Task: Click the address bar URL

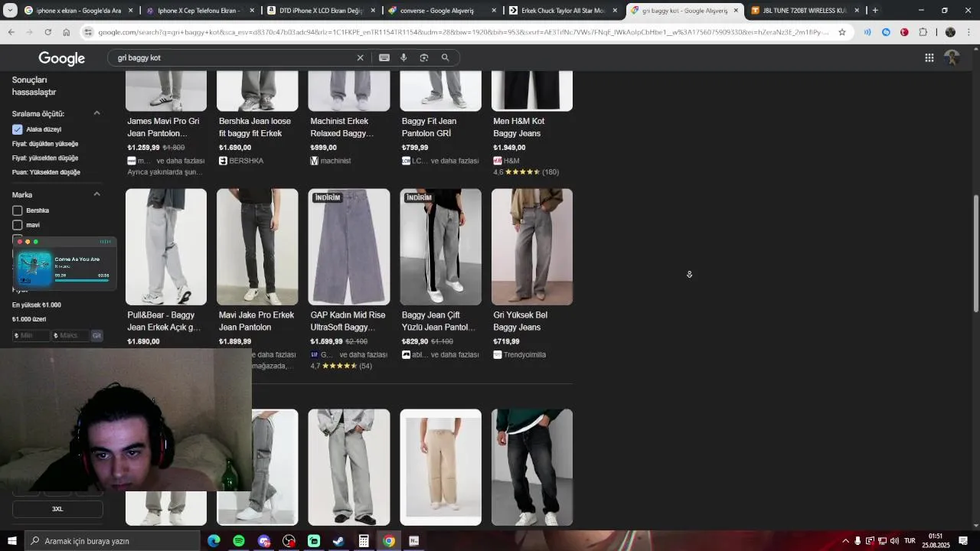Action: (463, 32)
